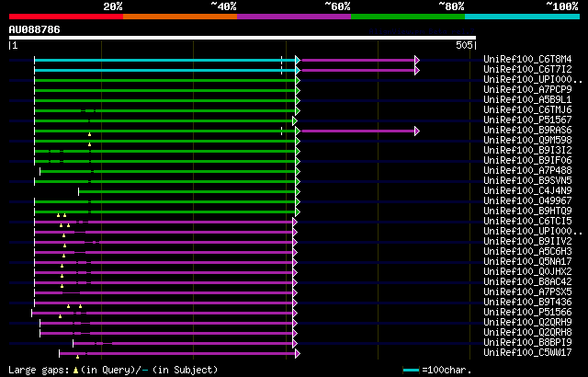Open subject UniRef100_C5WW17
The image size is (588, 377).
527,353
